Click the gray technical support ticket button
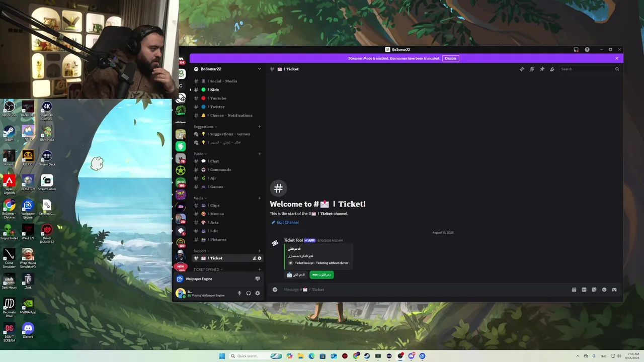Screen dimensions: 644x362 tap(296, 275)
